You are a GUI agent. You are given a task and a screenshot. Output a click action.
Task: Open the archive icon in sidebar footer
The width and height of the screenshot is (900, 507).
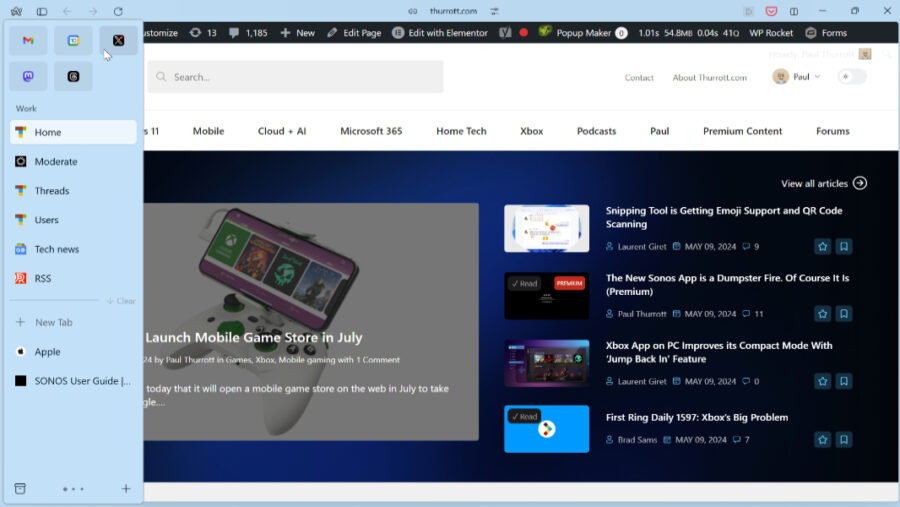click(x=19, y=489)
